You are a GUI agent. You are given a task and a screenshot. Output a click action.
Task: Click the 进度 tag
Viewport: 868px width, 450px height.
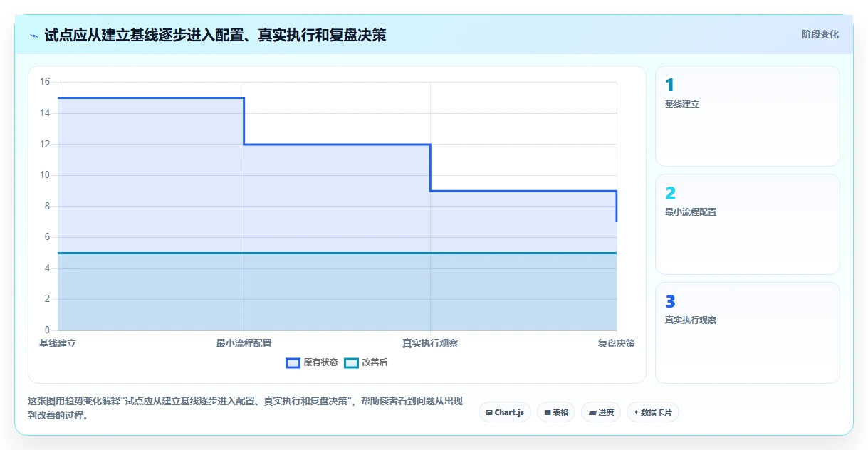601,412
